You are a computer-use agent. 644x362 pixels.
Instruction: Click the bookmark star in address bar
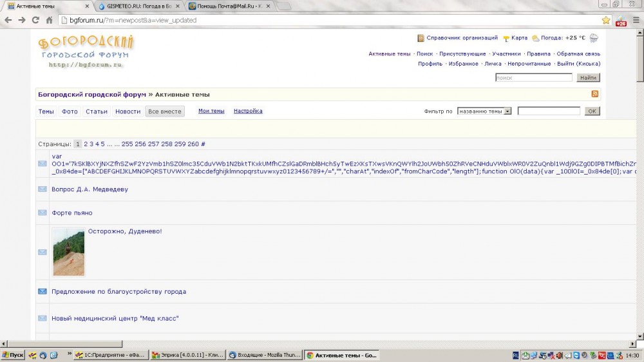[x=605, y=20]
